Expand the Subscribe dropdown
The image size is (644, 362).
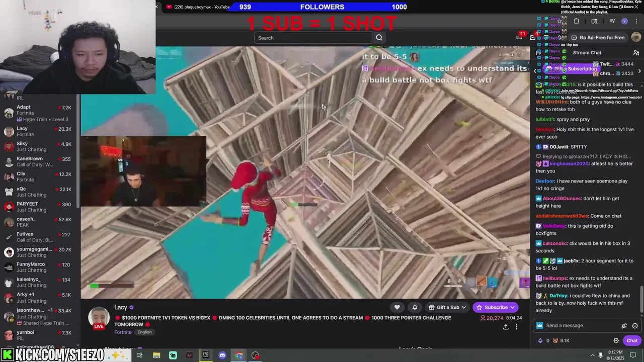pyautogui.click(x=512, y=307)
